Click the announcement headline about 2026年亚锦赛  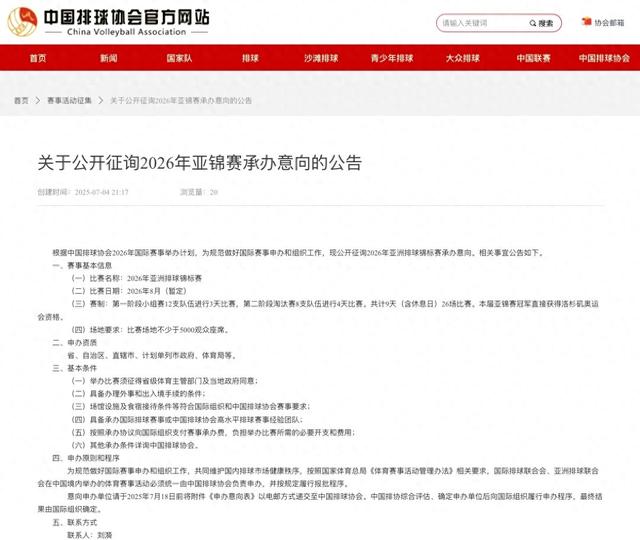199,162
